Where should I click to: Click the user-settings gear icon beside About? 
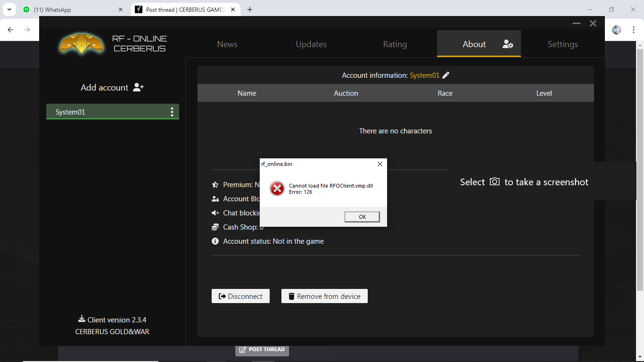click(x=508, y=44)
